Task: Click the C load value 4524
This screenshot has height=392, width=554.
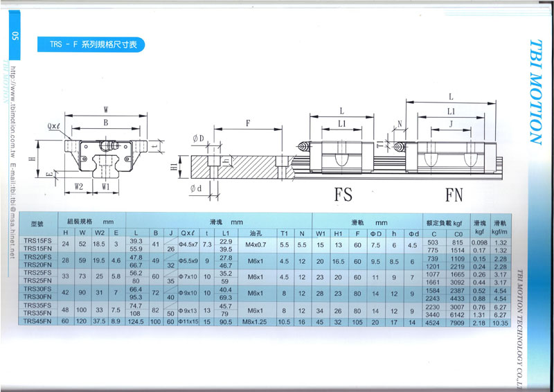Action: click(x=433, y=323)
